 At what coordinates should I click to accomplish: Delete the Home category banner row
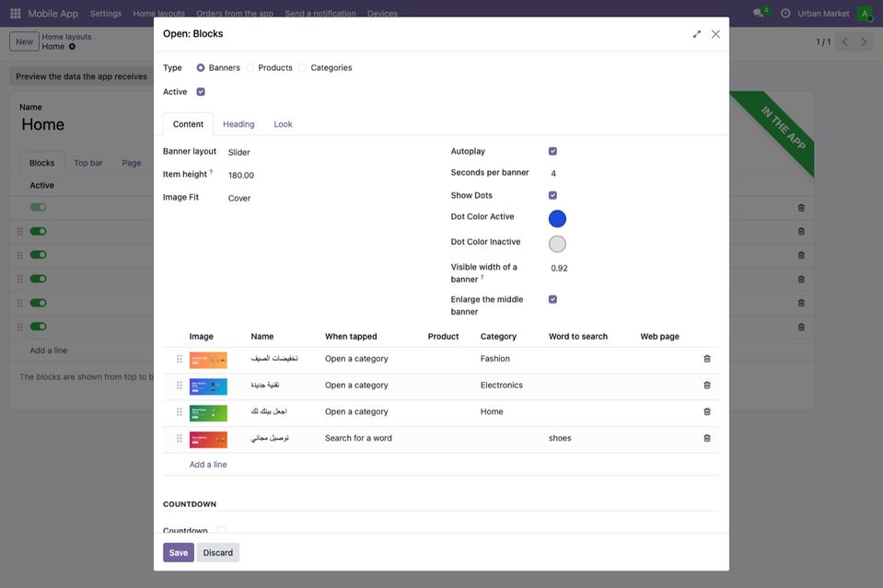(x=707, y=412)
